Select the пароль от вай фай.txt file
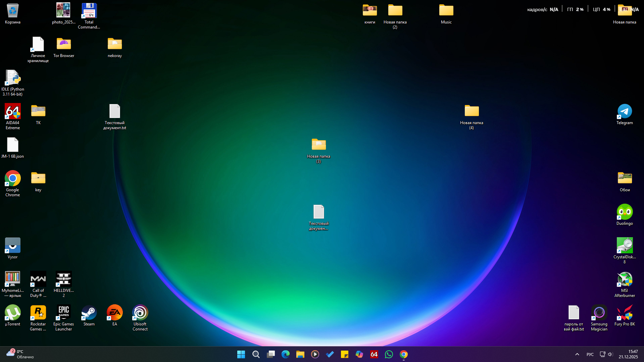The height and width of the screenshot is (362, 644). click(574, 318)
